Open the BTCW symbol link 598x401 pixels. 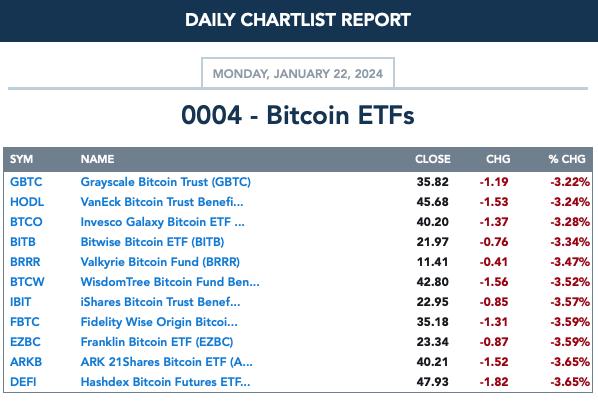(x=27, y=282)
